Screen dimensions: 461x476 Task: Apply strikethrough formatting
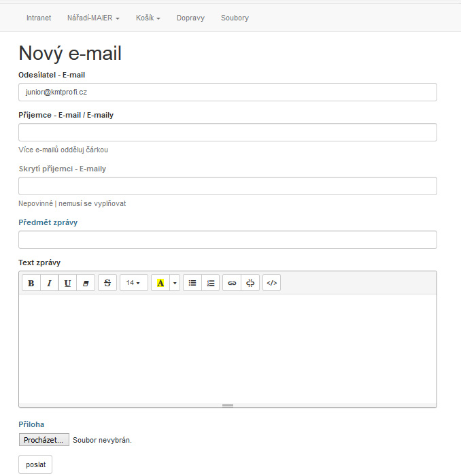(107, 283)
